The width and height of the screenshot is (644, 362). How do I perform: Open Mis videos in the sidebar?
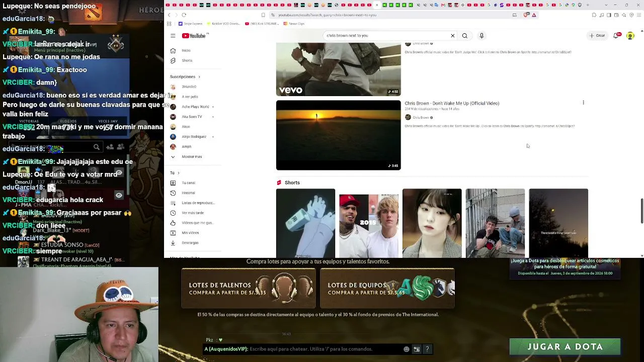pos(190,233)
